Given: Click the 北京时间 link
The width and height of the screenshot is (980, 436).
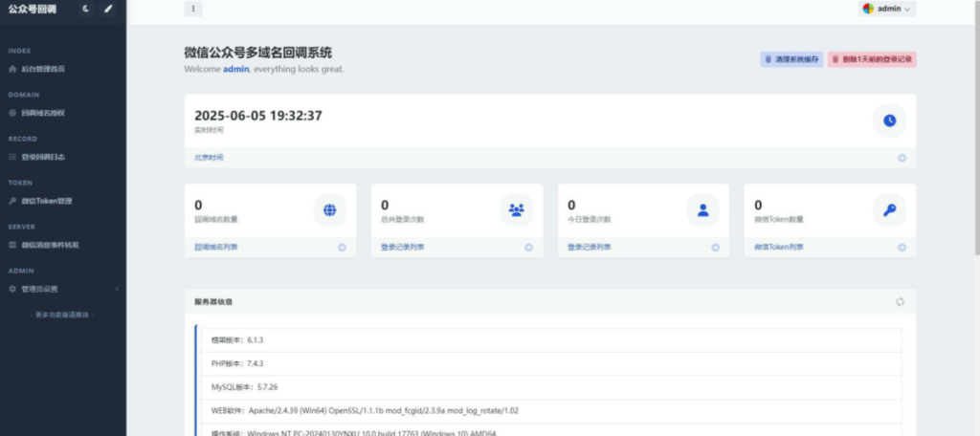Looking at the screenshot, I should pyautogui.click(x=209, y=158).
